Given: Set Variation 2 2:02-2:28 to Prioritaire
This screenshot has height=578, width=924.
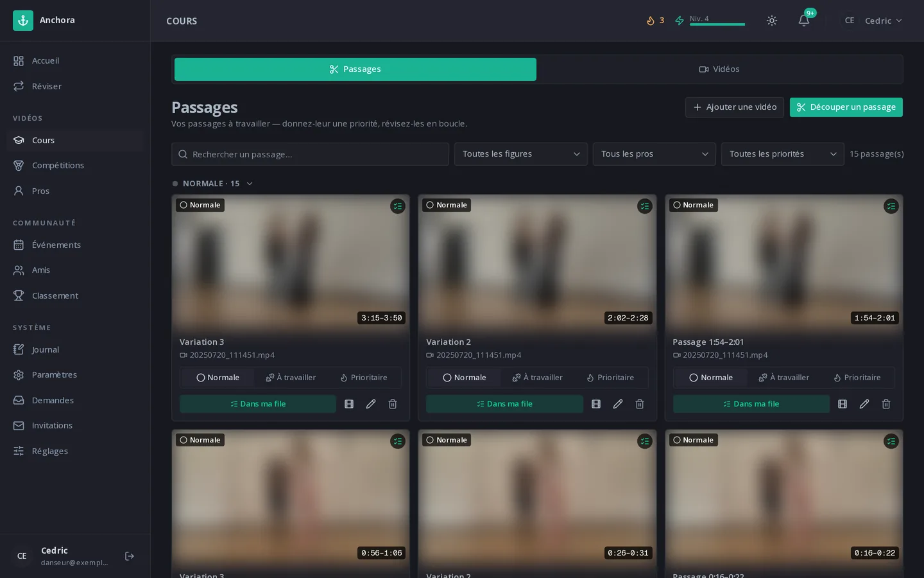Looking at the screenshot, I should point(610,378).
